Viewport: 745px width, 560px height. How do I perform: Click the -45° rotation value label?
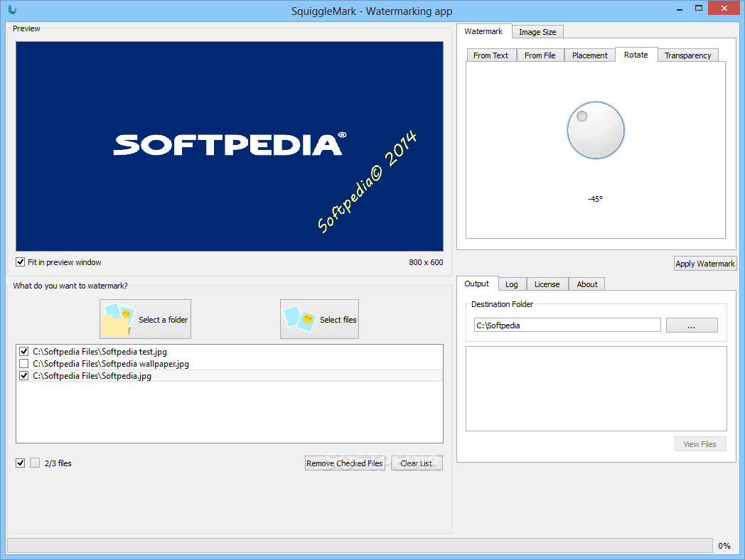pyautogui.click(x=595, y=199)
